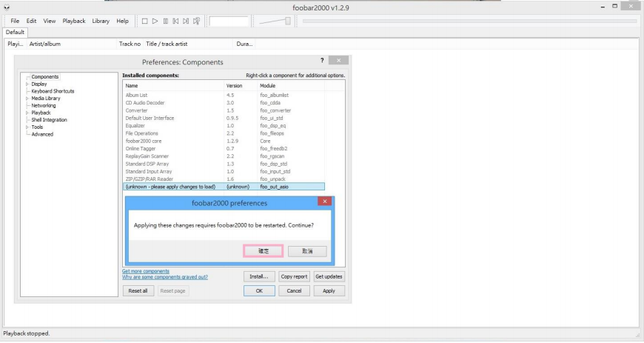
Task: Sort components by Version column header
Action: tap(241, 85)
